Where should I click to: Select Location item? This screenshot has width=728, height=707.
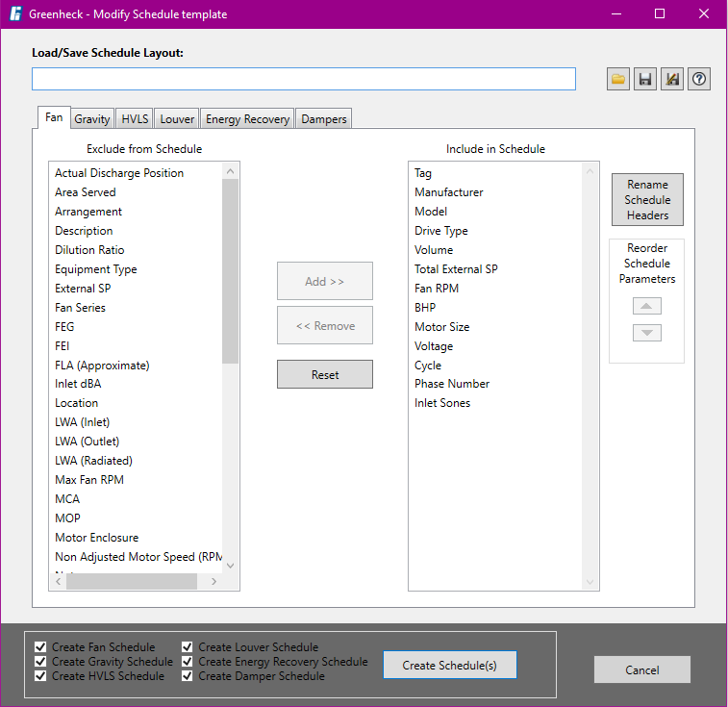[x=77, y=403]
